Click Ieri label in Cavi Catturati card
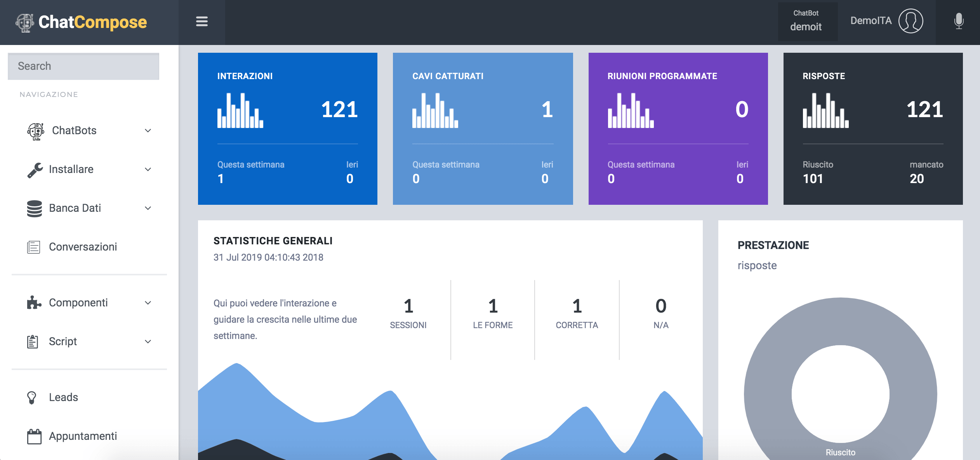Image resolution: width=980 pixels, height=460 pixels. [x=547, y=165]
